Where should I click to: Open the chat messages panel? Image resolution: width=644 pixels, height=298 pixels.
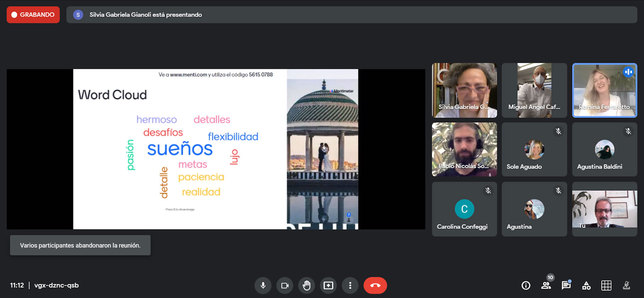(566, 285)
